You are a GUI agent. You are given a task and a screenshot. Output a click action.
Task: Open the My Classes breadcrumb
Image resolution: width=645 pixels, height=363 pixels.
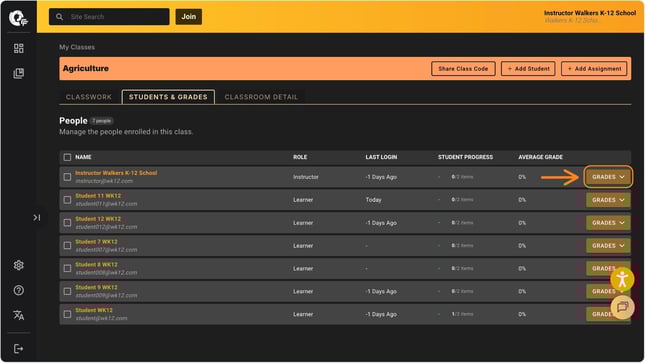77,47
